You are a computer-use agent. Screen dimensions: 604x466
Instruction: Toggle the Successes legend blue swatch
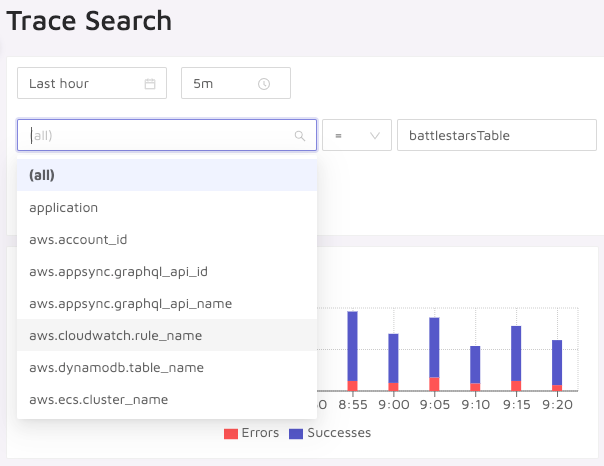coord(296,433)
